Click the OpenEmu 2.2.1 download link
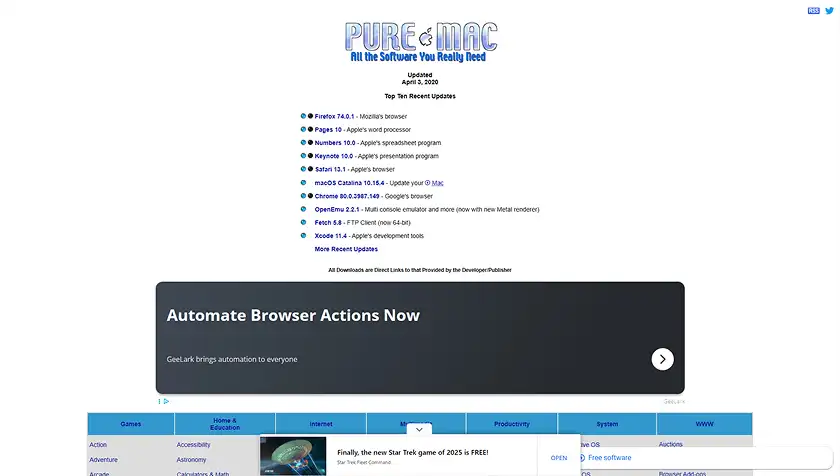Screen dimensions: 840x476 337,210
